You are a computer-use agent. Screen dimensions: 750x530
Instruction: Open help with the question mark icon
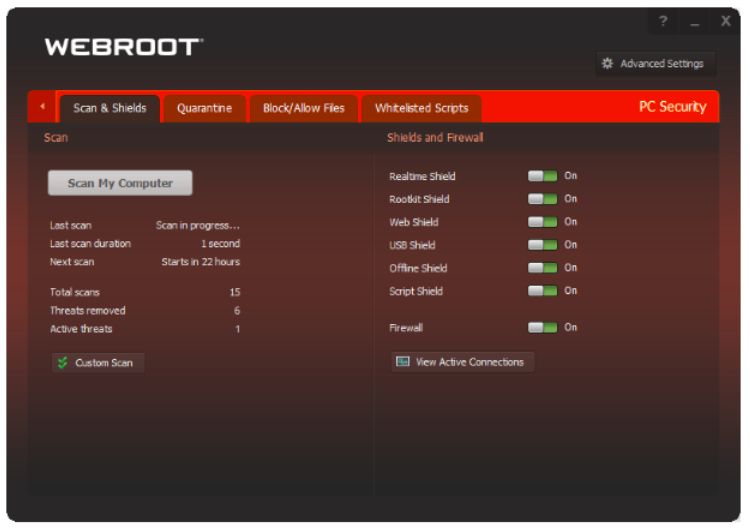click(x=662, y=21)
